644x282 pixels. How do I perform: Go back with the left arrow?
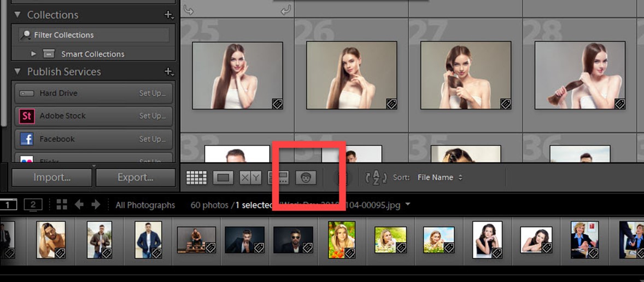(79, 205)
